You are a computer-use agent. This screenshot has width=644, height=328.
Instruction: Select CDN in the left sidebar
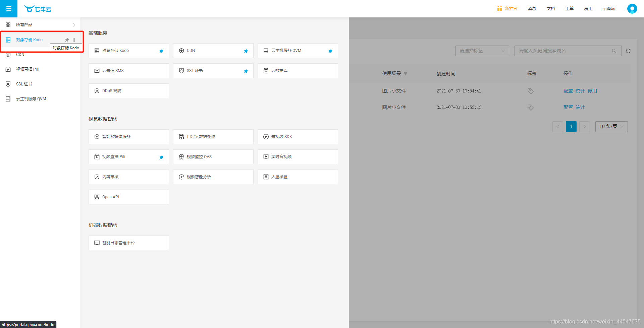(x=40, y=55)
